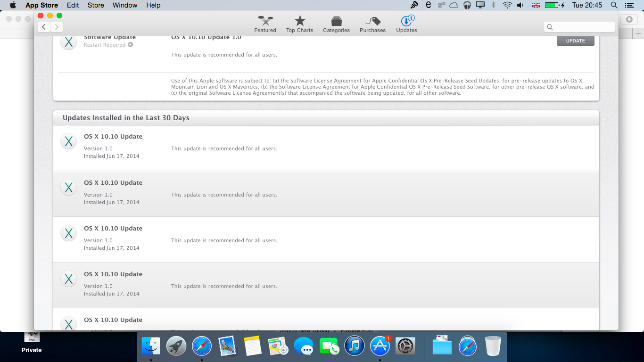Click the Restart Required arrow indicator

click(x=130, y=45)
